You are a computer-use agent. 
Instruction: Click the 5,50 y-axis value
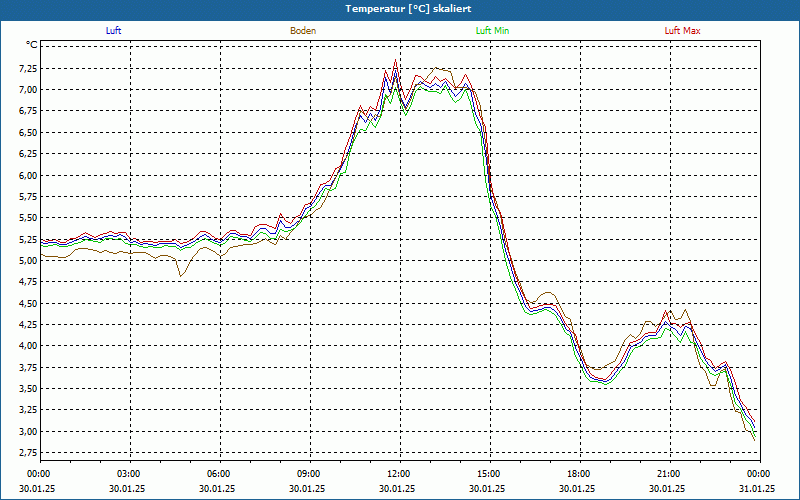(x=28, y=218)
